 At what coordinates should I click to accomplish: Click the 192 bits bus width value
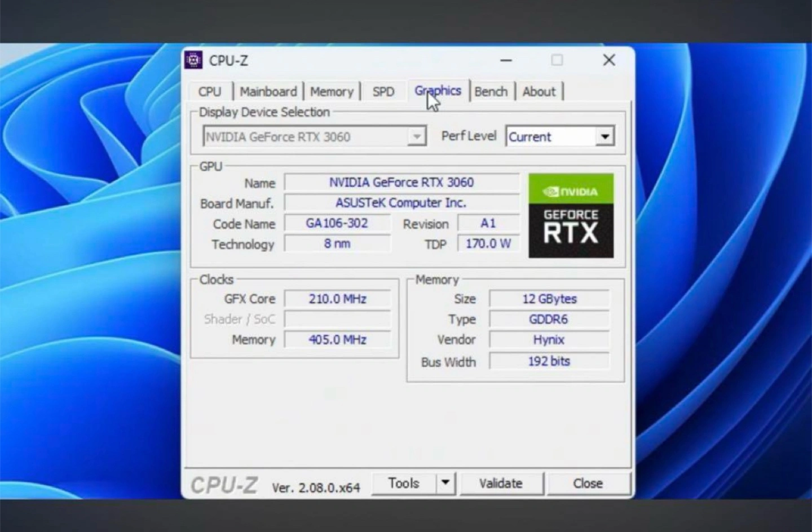549,361
